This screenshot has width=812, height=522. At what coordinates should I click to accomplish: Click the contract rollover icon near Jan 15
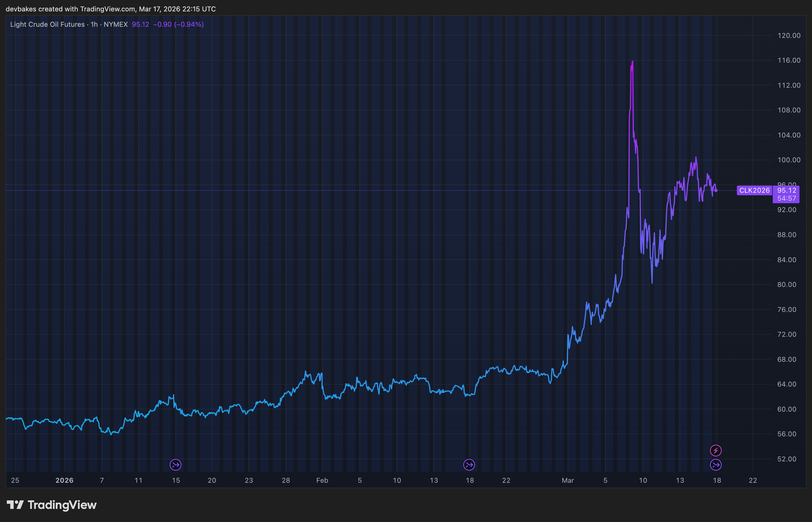click(176, 465)
